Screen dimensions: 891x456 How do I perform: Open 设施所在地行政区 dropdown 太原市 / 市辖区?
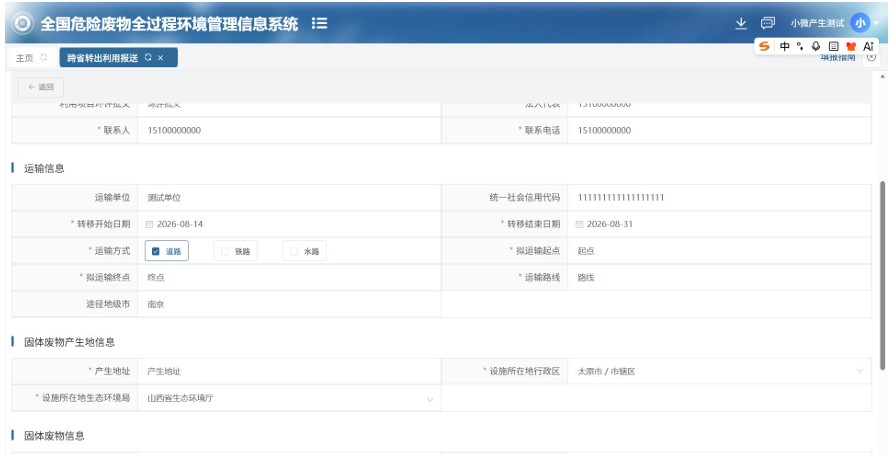[x=719, y=371]
